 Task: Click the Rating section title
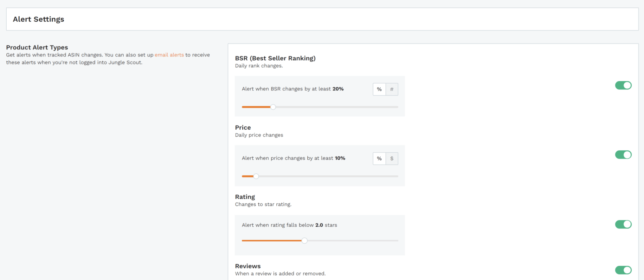(245, 197)
